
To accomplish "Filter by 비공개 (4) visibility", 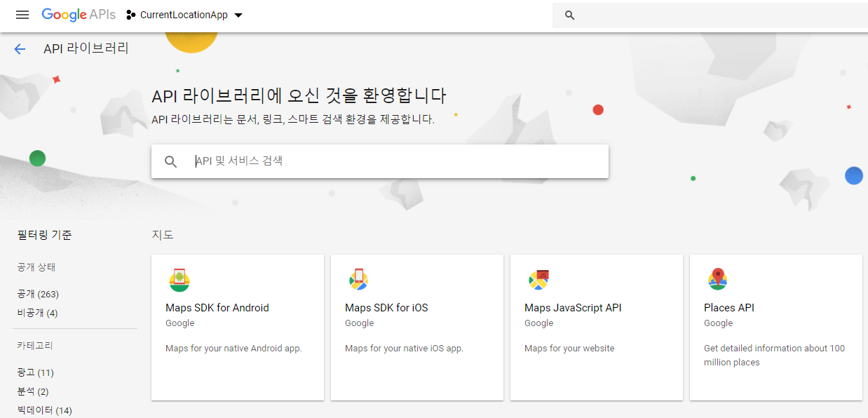I will tap(37, 313).
